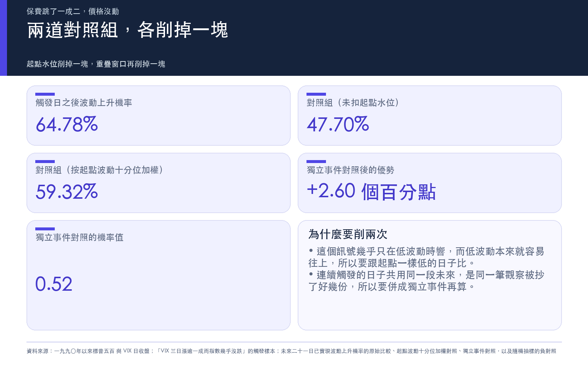Click the label 對照組（未扣起點水位）
This screenshot has width=588, height=368.
click(x=353, y=103)
